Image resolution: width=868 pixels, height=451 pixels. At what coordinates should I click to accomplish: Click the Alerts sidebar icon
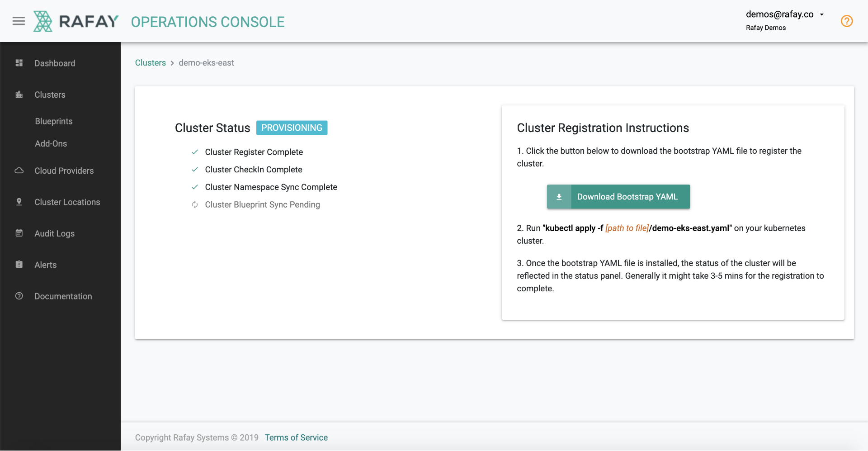pos(19,264)
